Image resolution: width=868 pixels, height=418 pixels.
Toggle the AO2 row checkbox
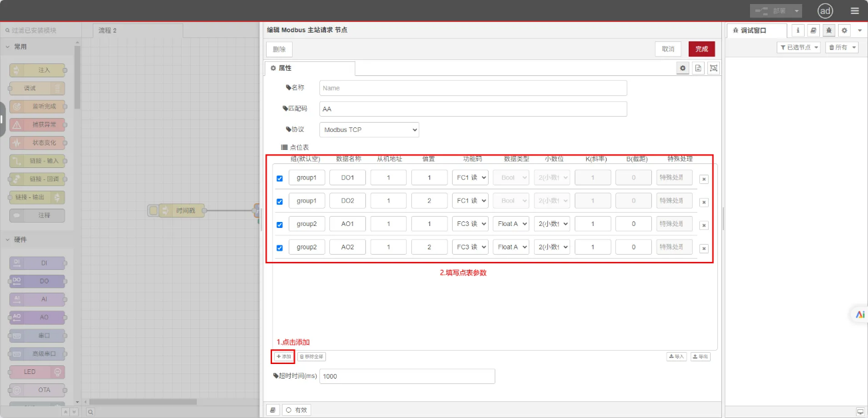coord(279,248)
